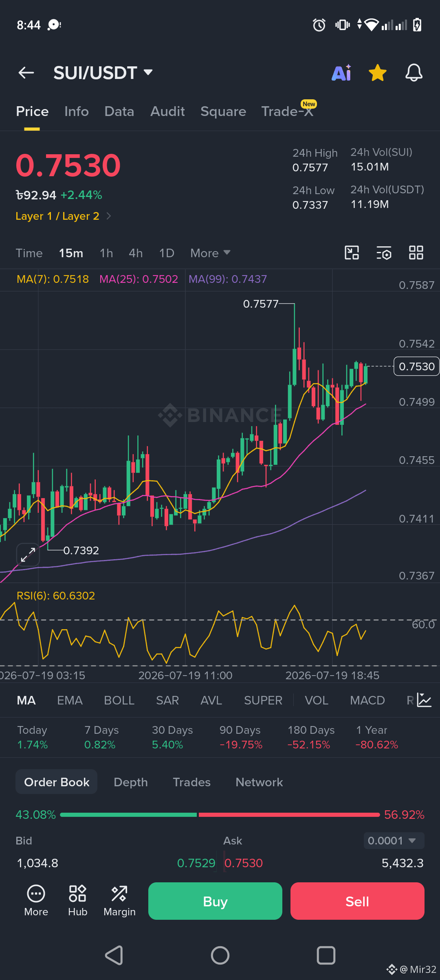Enable the MA indicator

26,700
